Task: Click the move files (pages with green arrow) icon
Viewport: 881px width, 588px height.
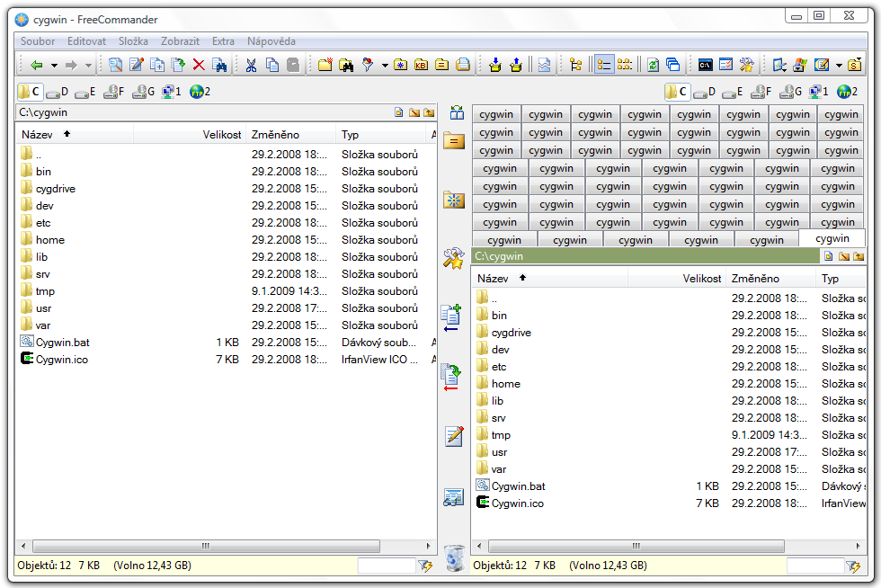Action: [x=178, y=66]
